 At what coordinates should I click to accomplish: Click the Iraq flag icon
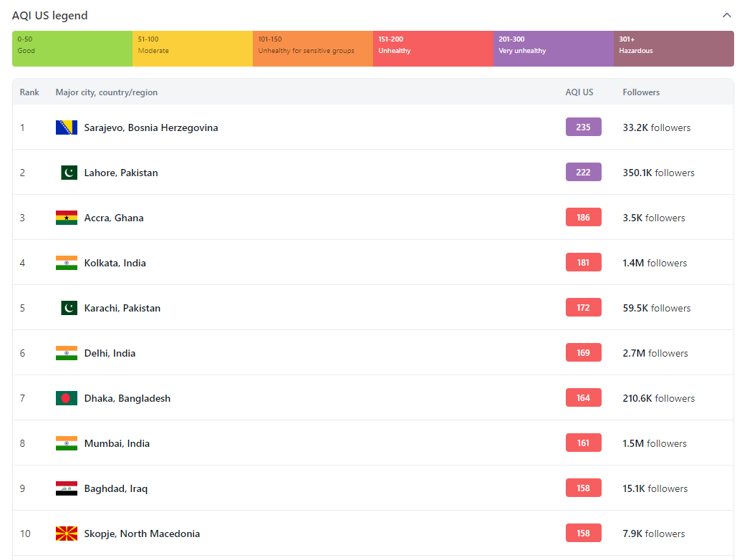point(67,488)
